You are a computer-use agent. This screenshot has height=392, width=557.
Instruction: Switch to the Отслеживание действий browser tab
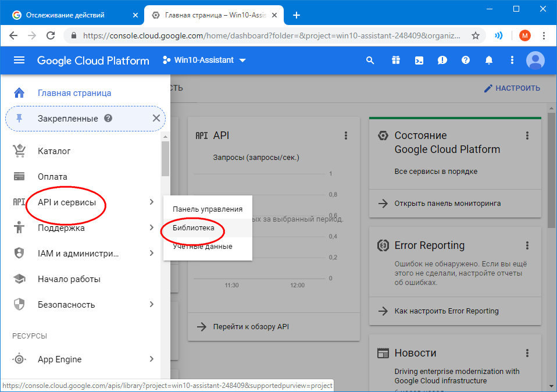[x=70, y=15]
